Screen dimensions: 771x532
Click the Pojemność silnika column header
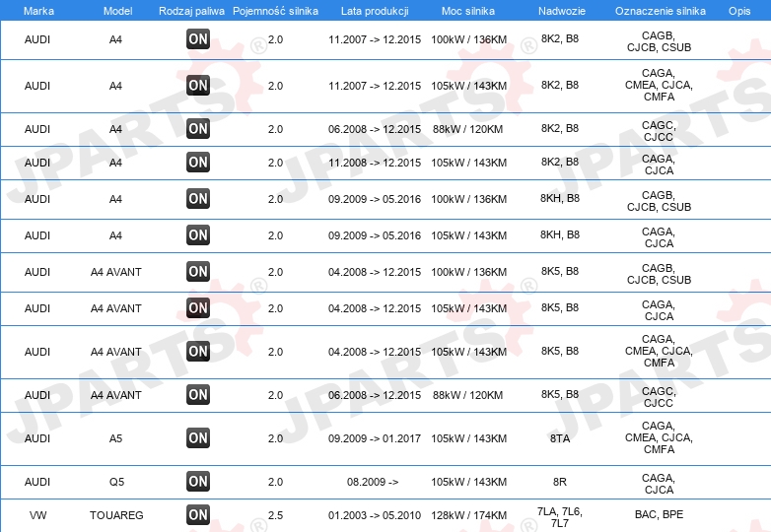[x=275, y=11]
